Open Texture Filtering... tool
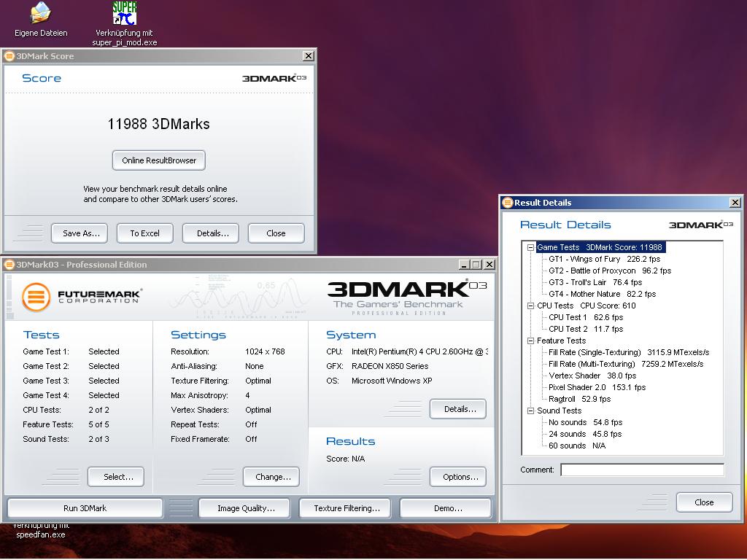 345,508
